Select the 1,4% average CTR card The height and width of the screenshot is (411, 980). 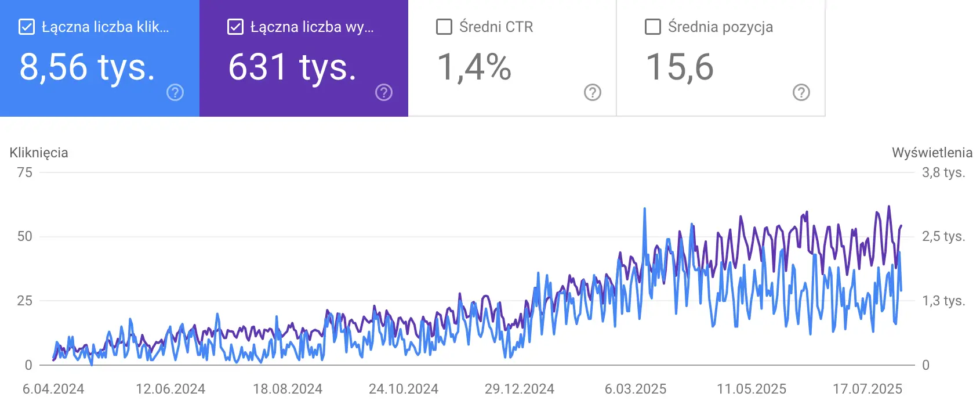coord(512,58)
